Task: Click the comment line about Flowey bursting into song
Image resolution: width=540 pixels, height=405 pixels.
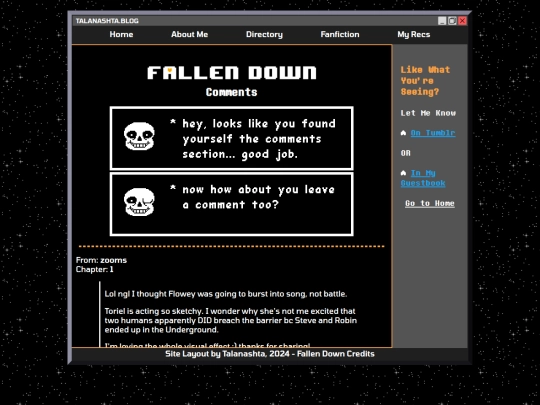Action: tap(226, 294)
